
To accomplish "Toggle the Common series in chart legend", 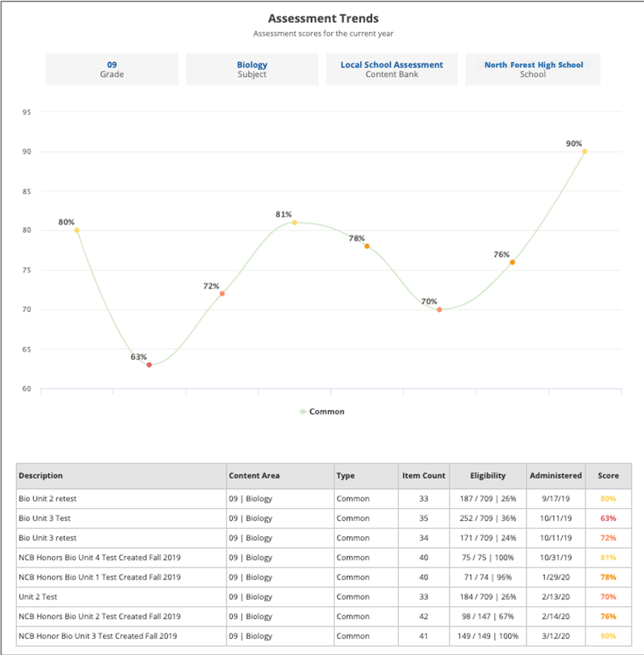I will point(322,412).
